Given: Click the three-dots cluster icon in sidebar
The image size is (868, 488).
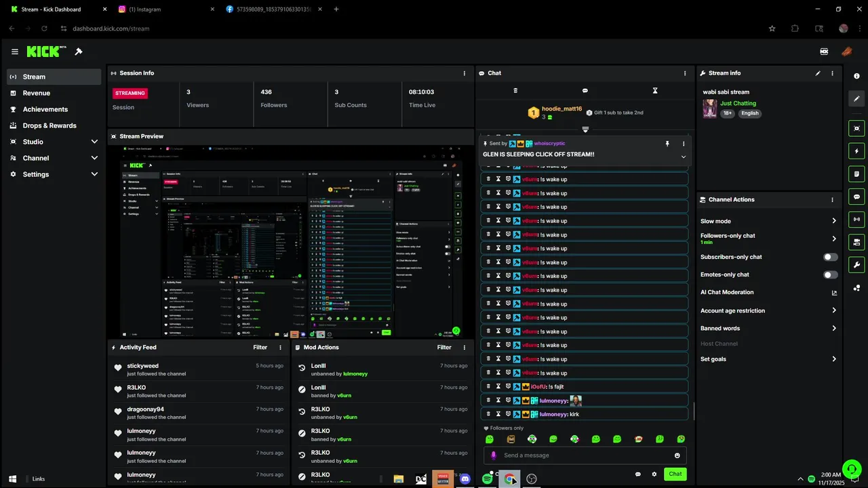Looking at the screenshot, I should pyautogui.click(x=857, y=288).
